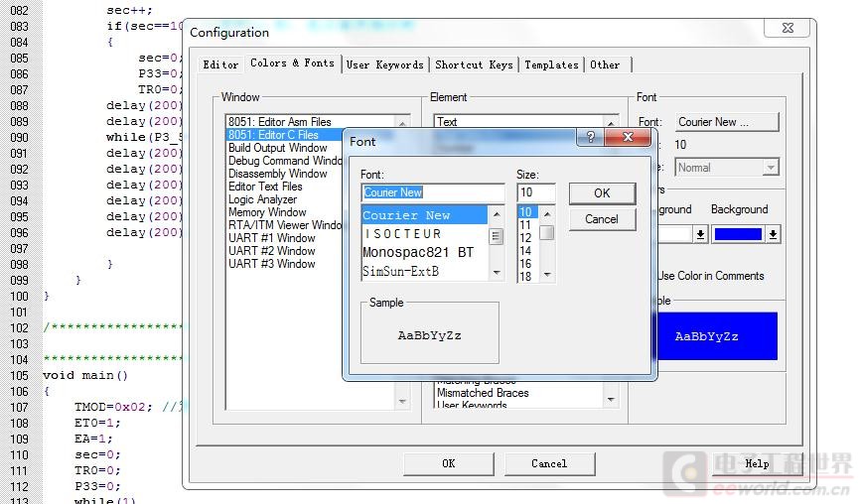The width and height of the screenshot is (860, 504).
Task: Select UART #3 Window entry
Action: click(284, 264)
